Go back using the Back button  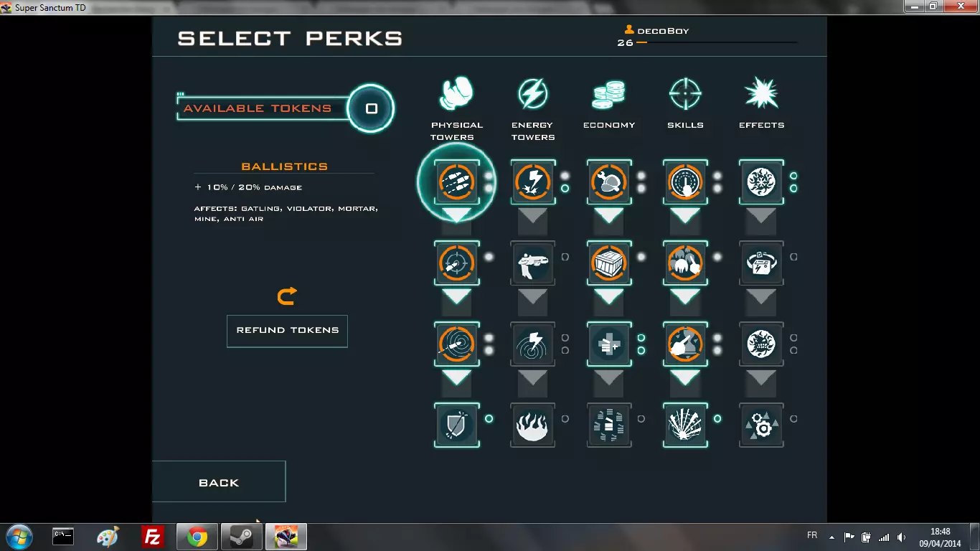[x=219, y=482]
